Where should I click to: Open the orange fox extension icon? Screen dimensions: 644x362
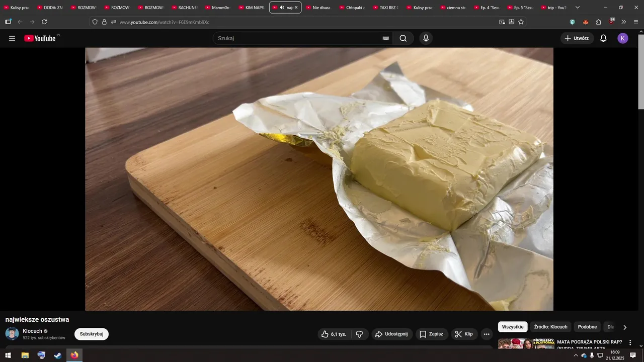tap(586, 22)
